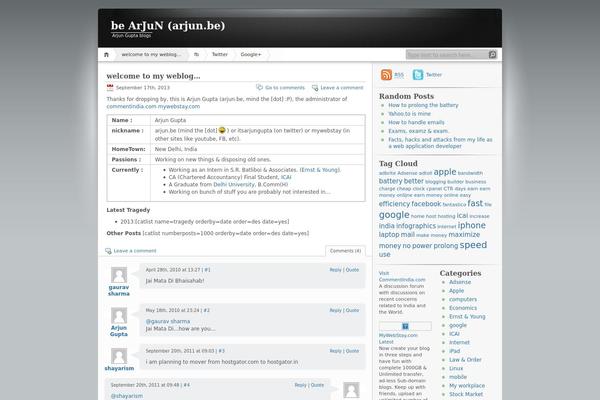Follow the commentindia.com link in intro
The height and width of the screenshot is (400, 600).
coord(132,106)
